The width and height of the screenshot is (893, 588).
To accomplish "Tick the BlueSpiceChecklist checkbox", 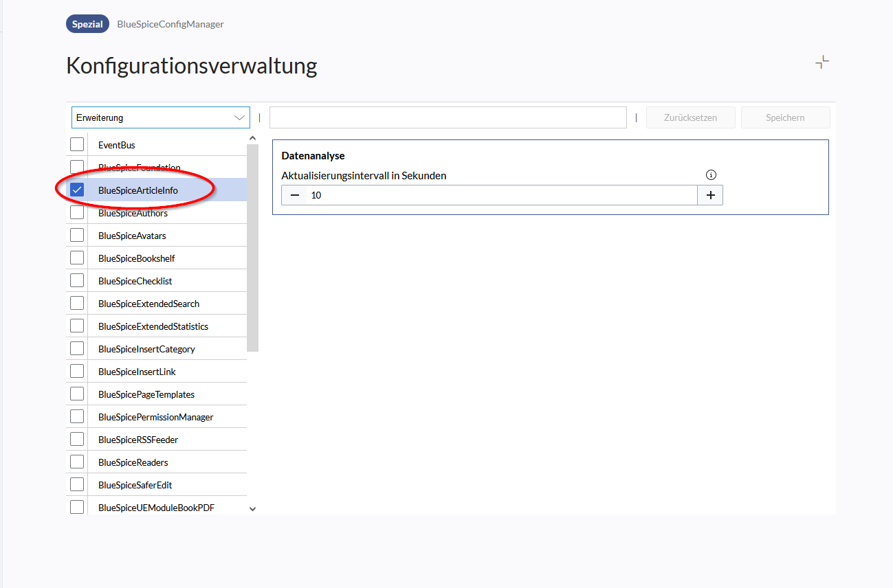I will [77, 280].
